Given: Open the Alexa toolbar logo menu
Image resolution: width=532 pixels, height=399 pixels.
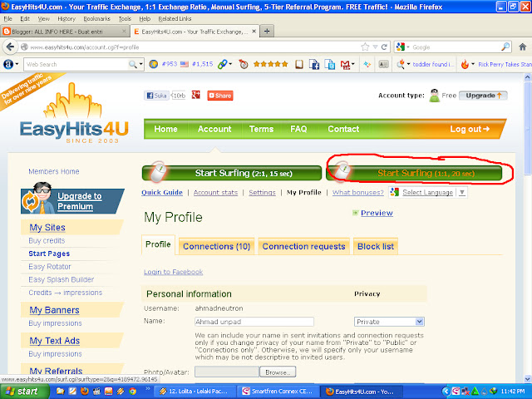Looking at the screenshot, I should tap(11, 64).
